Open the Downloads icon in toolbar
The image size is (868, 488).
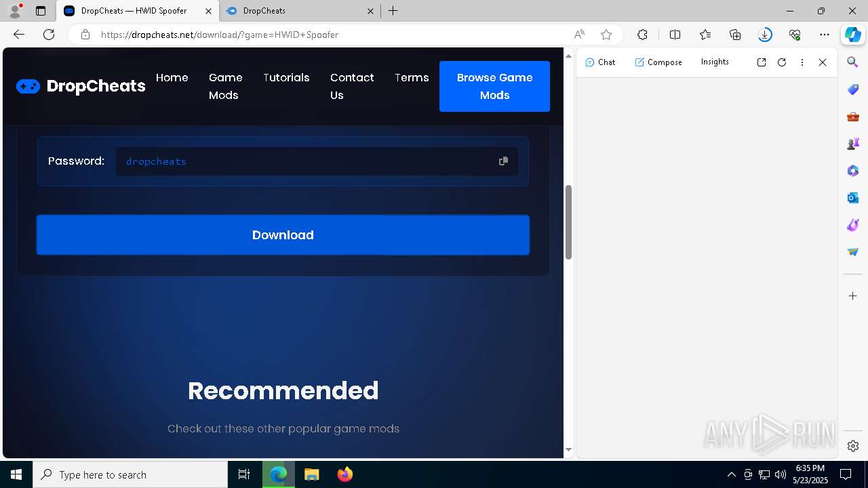click(765, 35)
